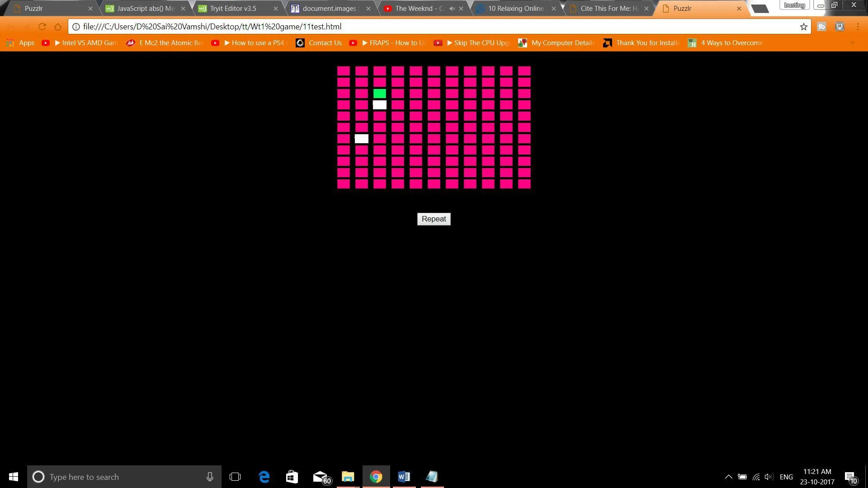
Task: Open How to use a PS4 bookmark
Action: (250, 43)
